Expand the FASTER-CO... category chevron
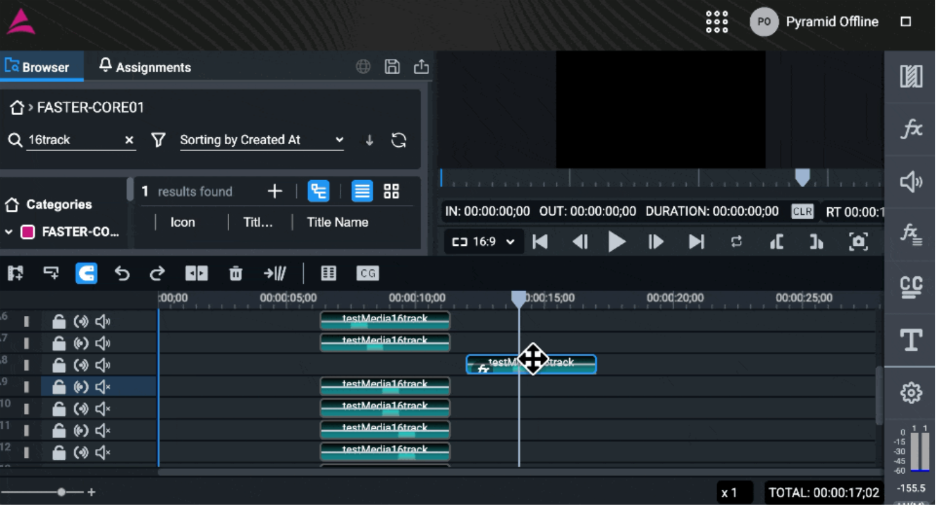This screenshot has width=936, height=505. (x=9, y=232)
